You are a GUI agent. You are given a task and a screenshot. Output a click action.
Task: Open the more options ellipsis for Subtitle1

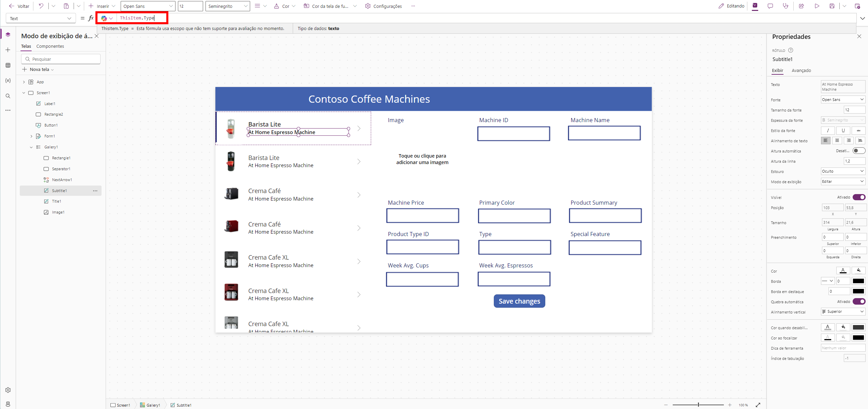[x=95, y=191]
